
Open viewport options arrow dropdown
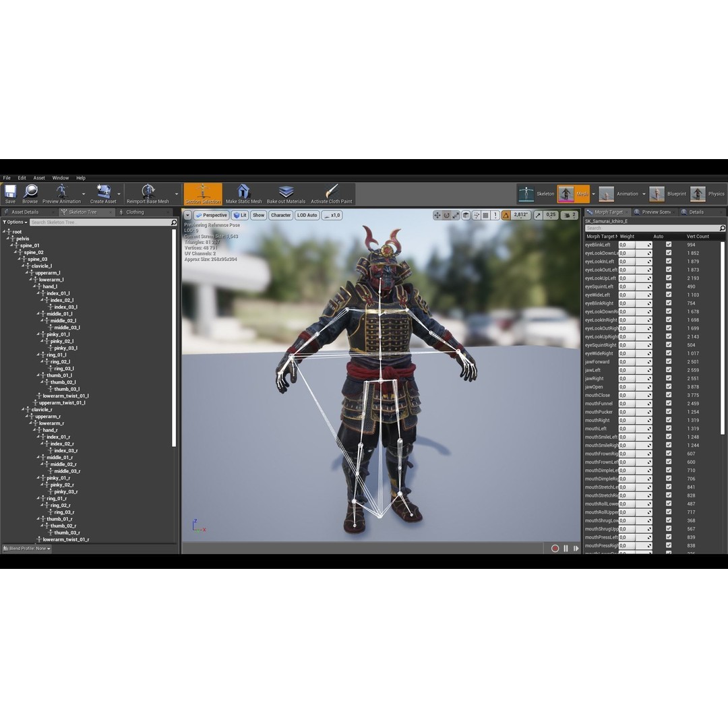[x=187, y=215]
